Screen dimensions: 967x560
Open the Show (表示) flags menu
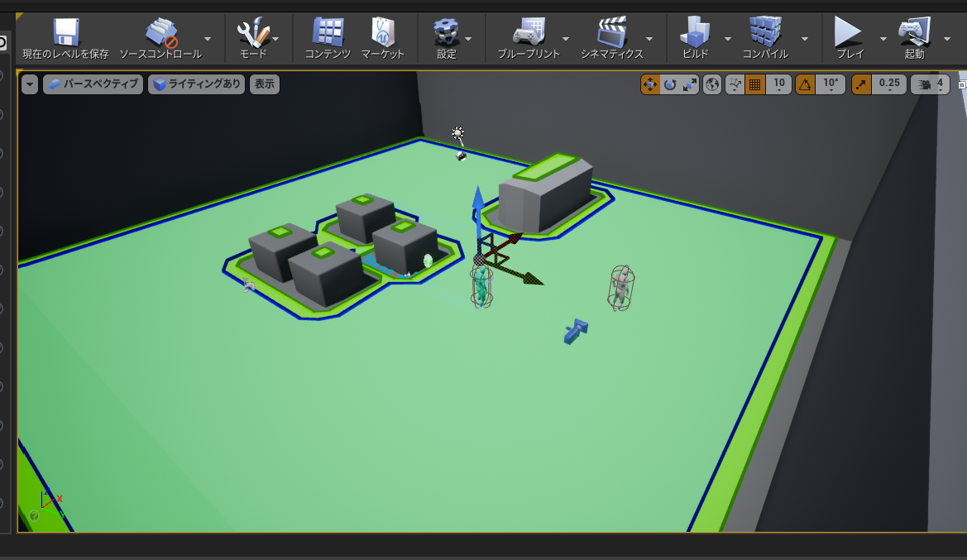click(265, 84)
